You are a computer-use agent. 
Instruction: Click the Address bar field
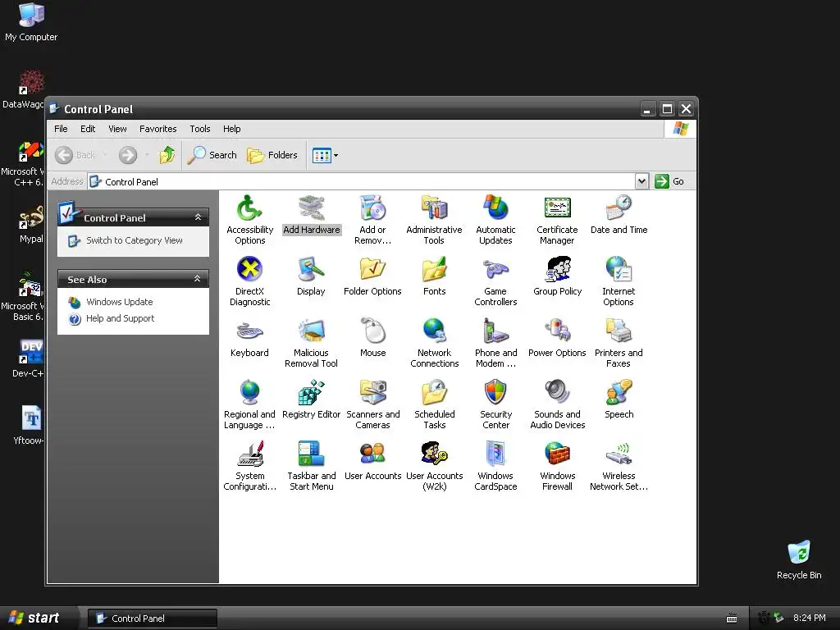[x=362, y=181]
